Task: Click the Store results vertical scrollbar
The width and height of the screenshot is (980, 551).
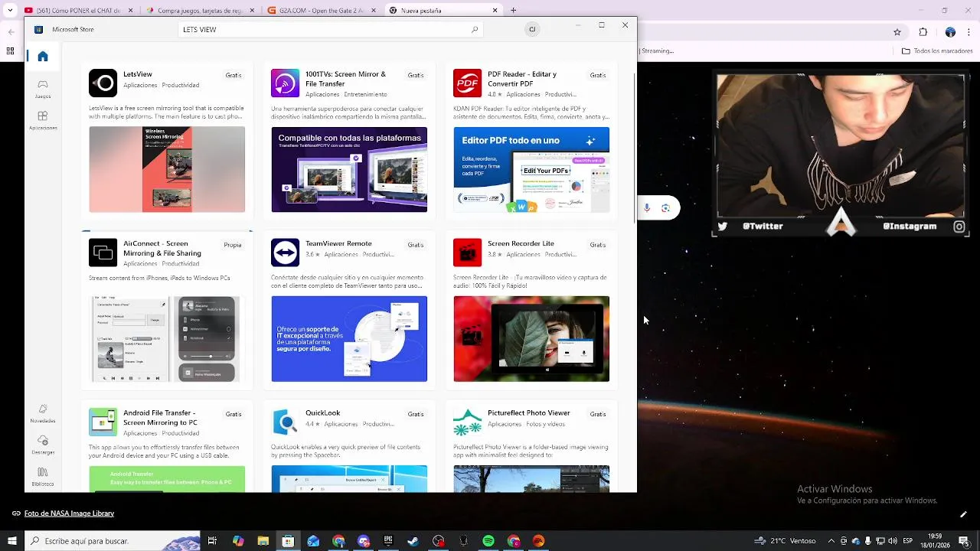Action: point(635,147)
